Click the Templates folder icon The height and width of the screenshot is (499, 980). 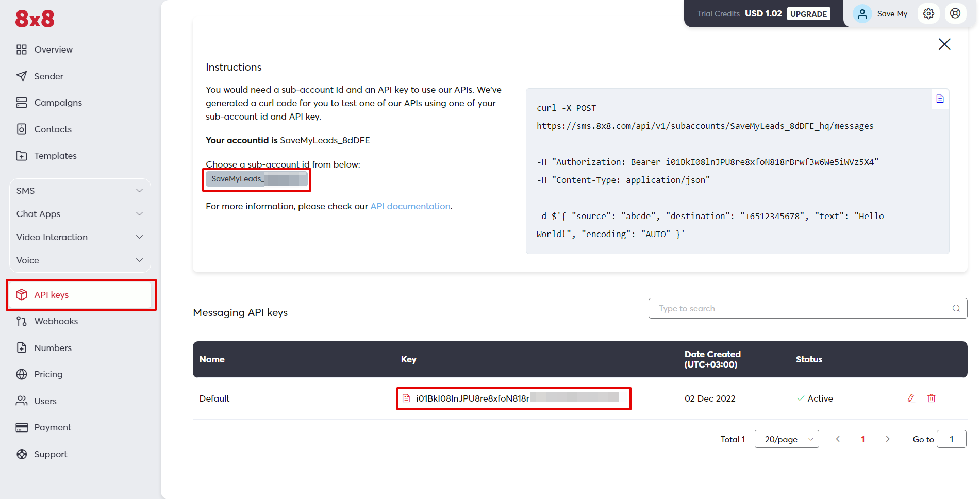tap(22, 156)
